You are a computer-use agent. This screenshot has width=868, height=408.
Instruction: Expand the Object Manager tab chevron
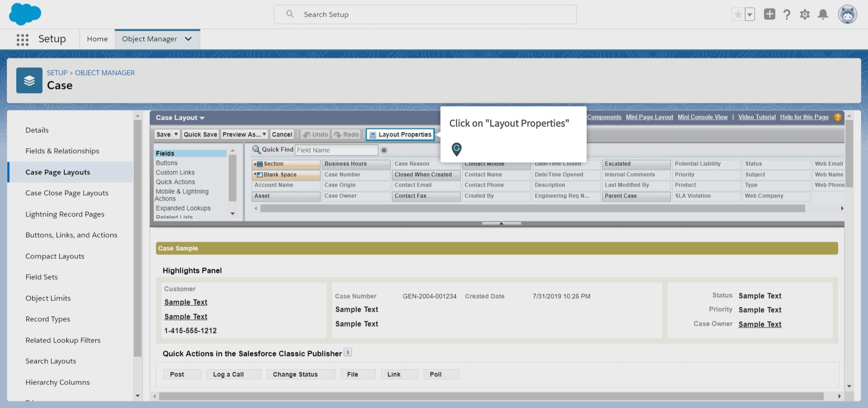click(x=189, y=39)
